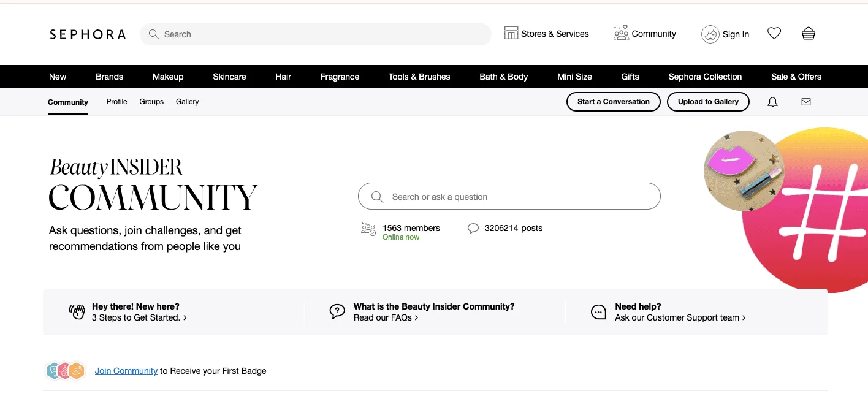Open messages with the envelope icon

click(806, 102)
